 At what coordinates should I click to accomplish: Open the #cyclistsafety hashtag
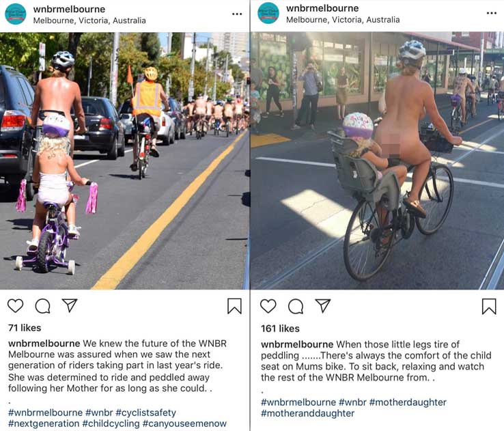[x=146, y=413]
